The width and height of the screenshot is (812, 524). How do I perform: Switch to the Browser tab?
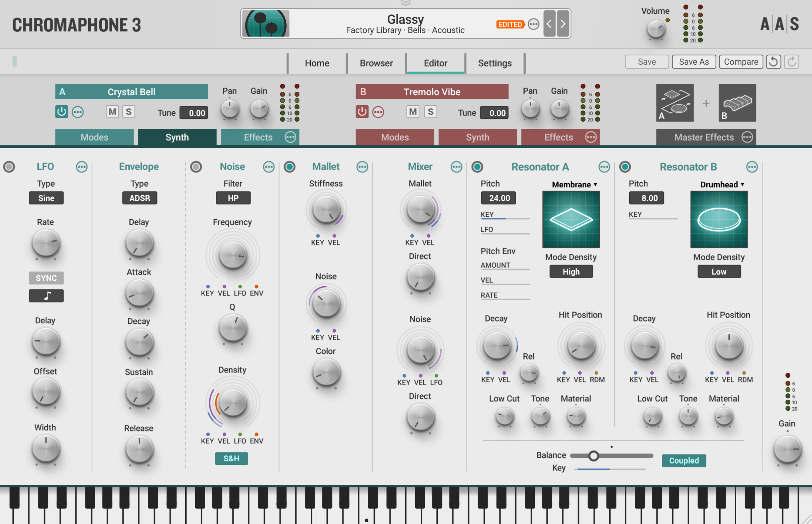pyautogui.click(x=376, y=63)
